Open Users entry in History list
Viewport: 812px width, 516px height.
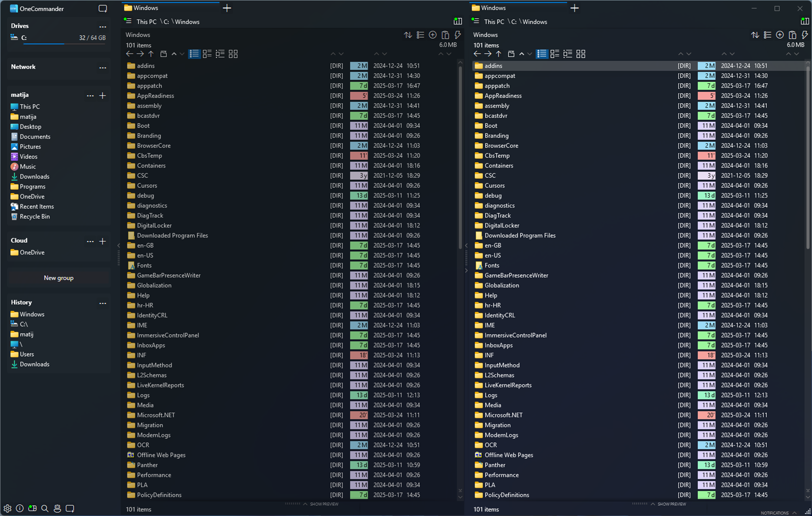coord(22,354)
